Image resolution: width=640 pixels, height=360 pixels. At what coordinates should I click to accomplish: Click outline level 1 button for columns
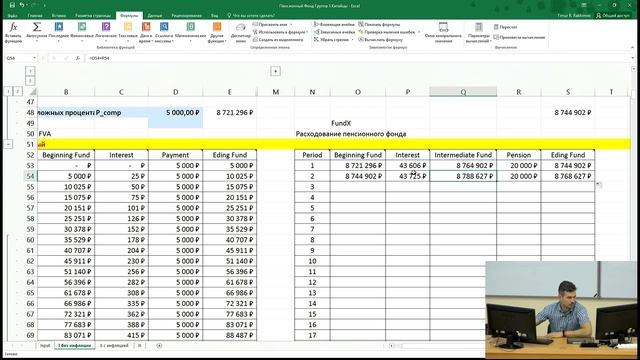point(30,71)
